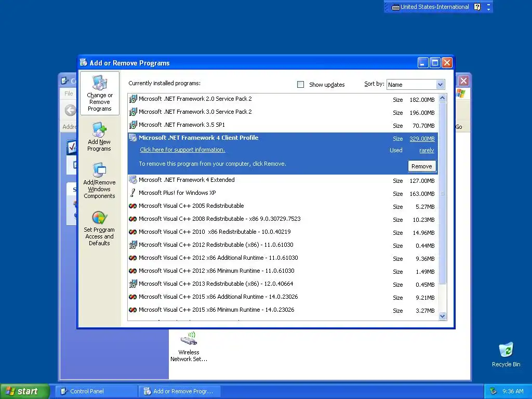The image size is (532, 399).
Task: Click Visual C++ 2005 Redistributable icon
Action: tap(133, 206)
